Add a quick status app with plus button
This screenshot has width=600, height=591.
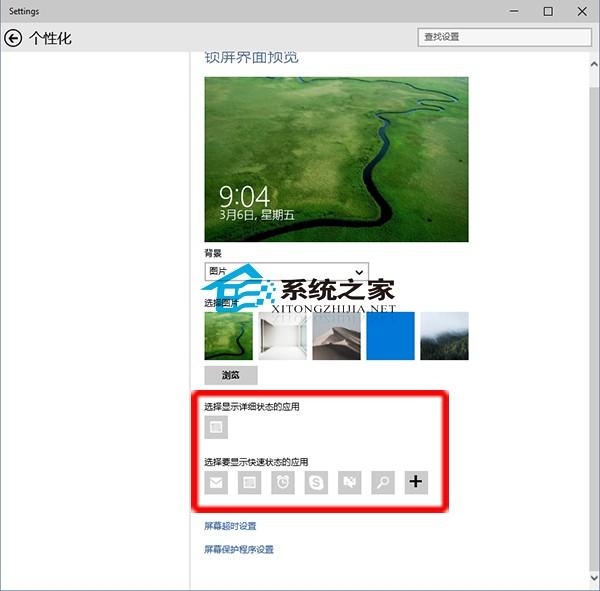(416, 483)
